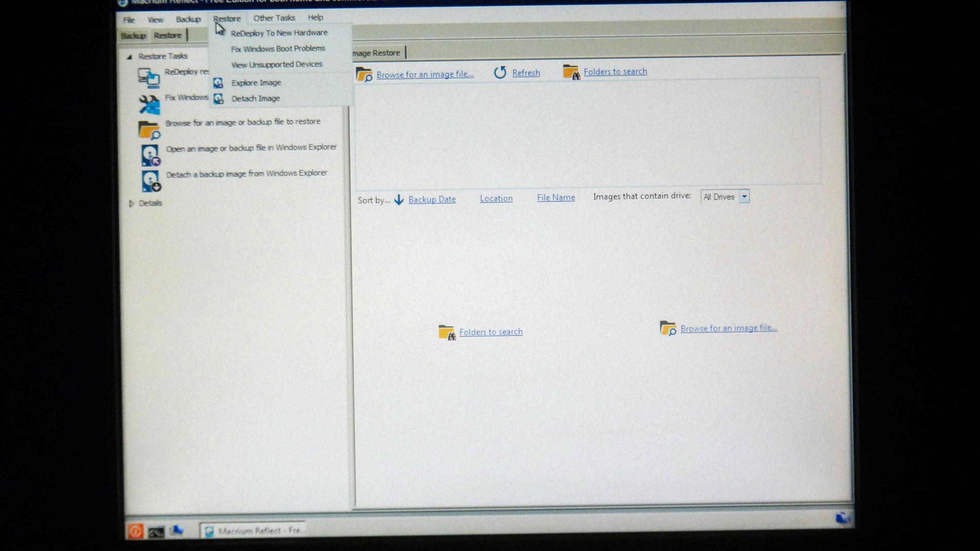Viewport: 980px width, 551px height.
Task: Sort images by Backup Date
Action: [432, 199]
